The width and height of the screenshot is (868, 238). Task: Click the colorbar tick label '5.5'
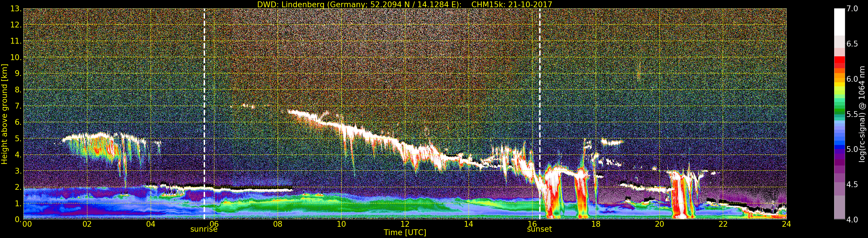pos(852,114)
